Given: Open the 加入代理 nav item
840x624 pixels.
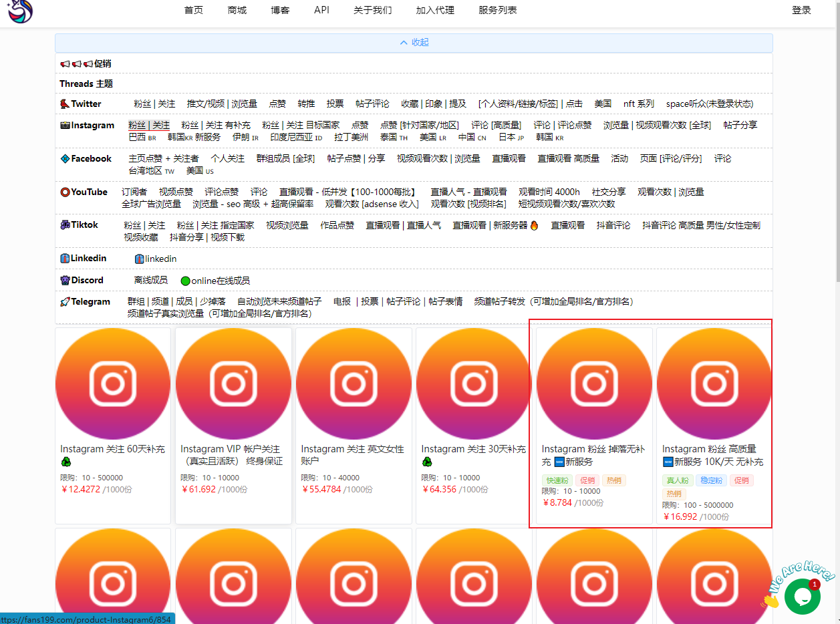Looking at the screenshot, I should tap(435, 10).
